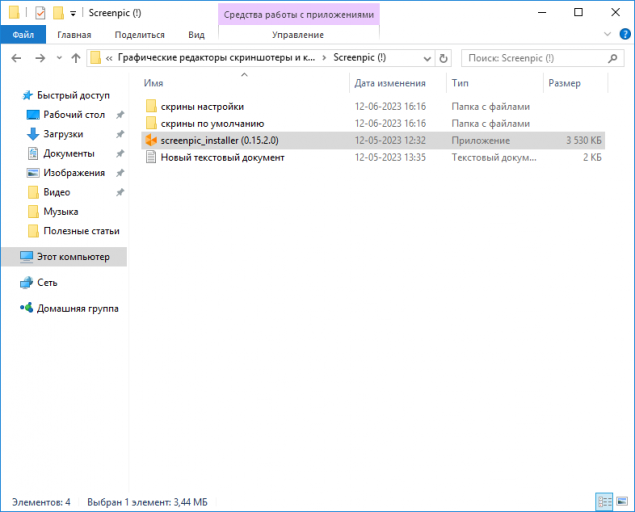Image resolution: width=635 pixels, height=512 pixels.
Task: Click the New folder quick access icon
Action: (58, 13)
